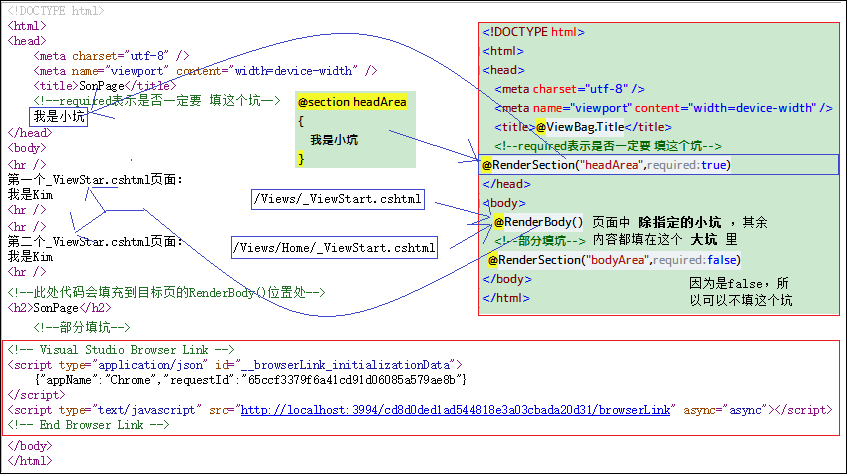Screen dimensions: 847x474
Task: Click the </html> tag in the green layout panel
Action: point(506,298)
